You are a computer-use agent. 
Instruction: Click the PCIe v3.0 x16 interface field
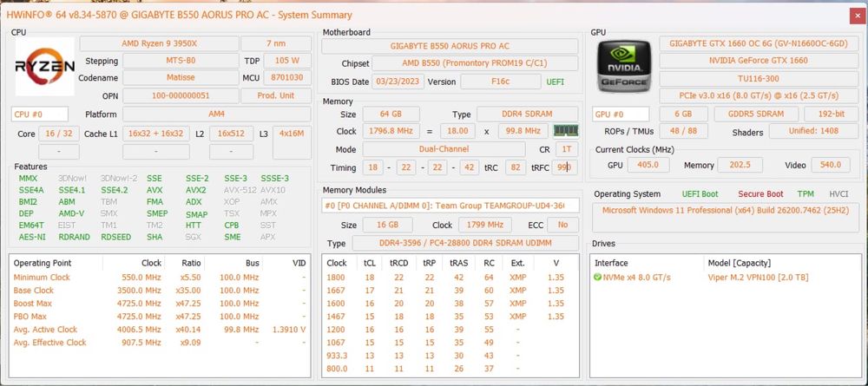(758, 95)
